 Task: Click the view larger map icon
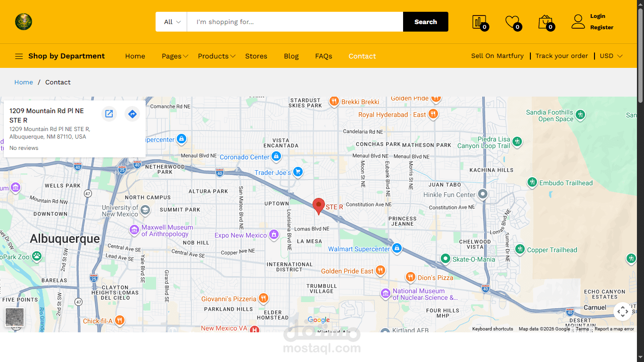pyautogui.click(x=109, y=114)
